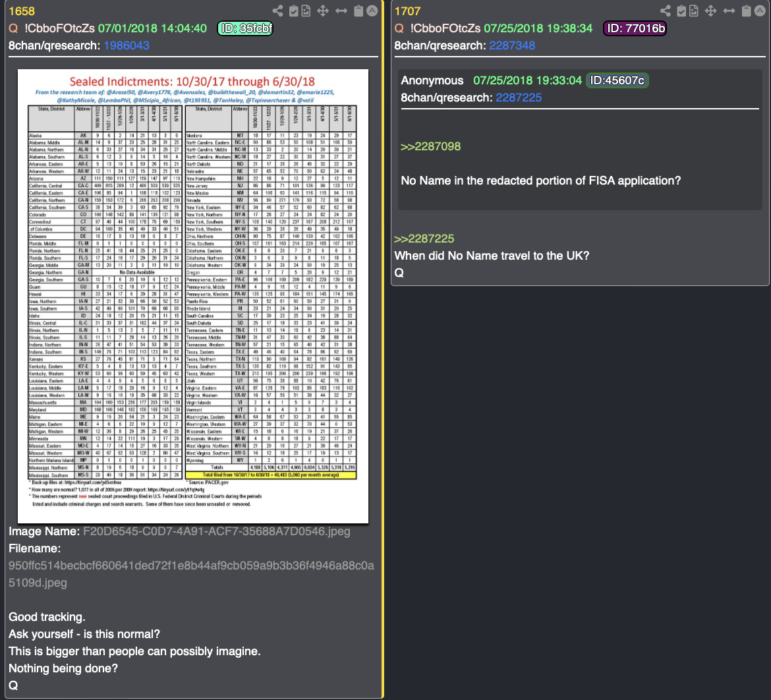The height and width of the screenshot is (700, 771).
Task: Click the timestamp 07/25/2018 19:38:34
Action: click(538, 28)
